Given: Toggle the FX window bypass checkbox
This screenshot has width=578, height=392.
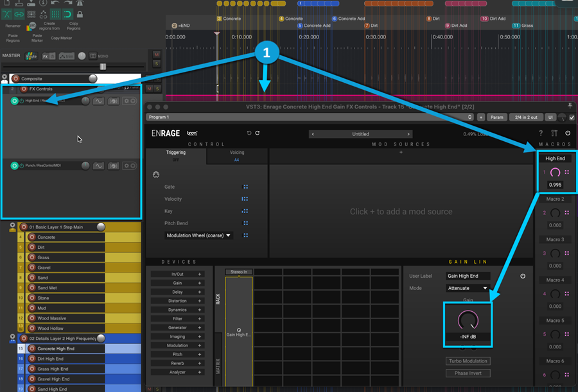Looking at the screenshot, I should pyautogui.click(x=572, y=117).
